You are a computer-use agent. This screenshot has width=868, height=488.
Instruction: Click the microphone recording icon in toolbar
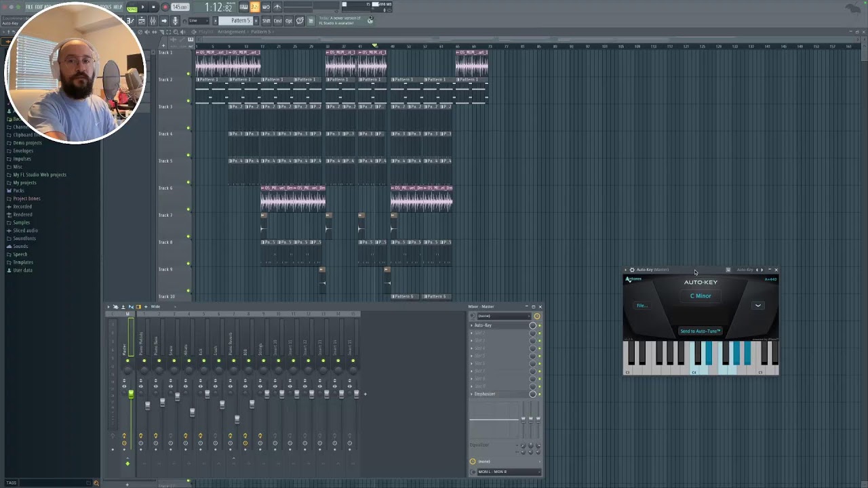(x=175, y=21)
